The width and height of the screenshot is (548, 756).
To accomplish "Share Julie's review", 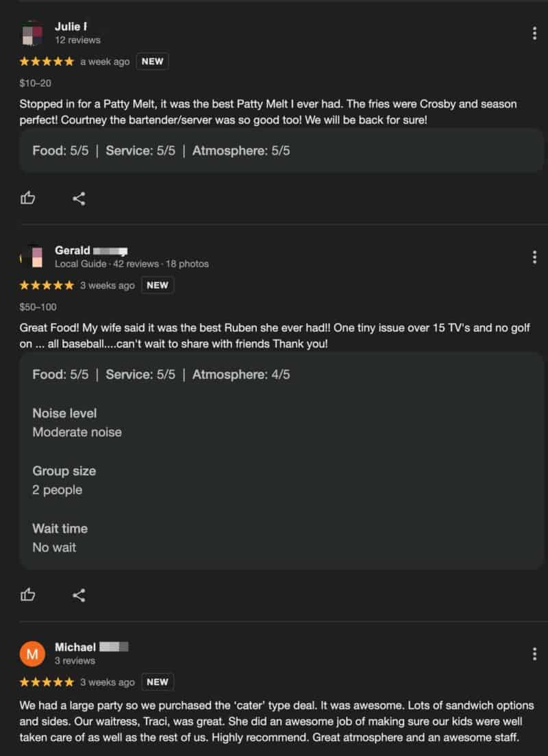I will (79, 199).
